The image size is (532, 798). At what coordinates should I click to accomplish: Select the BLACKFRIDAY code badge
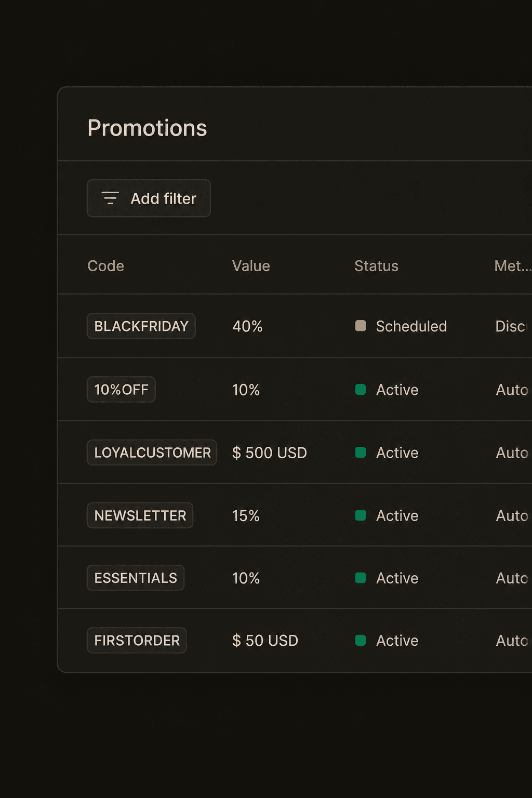(141, 326)
